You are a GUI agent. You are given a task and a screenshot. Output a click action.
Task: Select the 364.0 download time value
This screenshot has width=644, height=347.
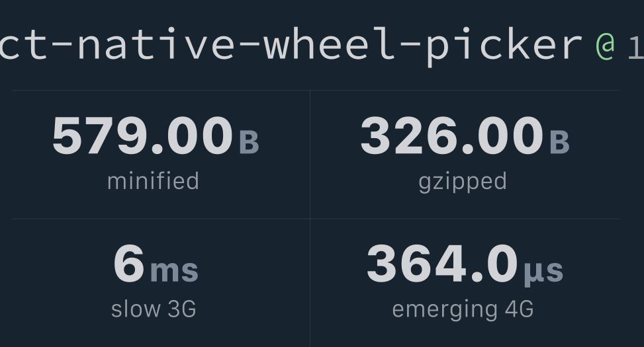pos(442,263)
